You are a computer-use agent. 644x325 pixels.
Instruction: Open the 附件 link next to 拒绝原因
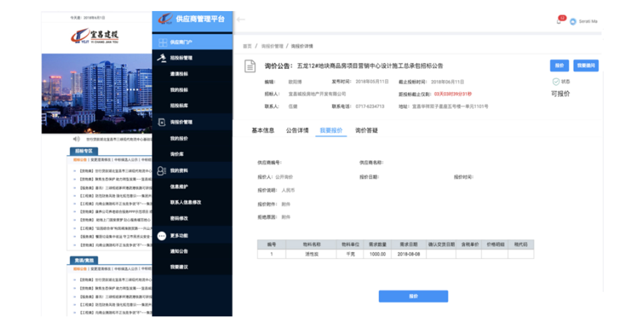[286, 217]
